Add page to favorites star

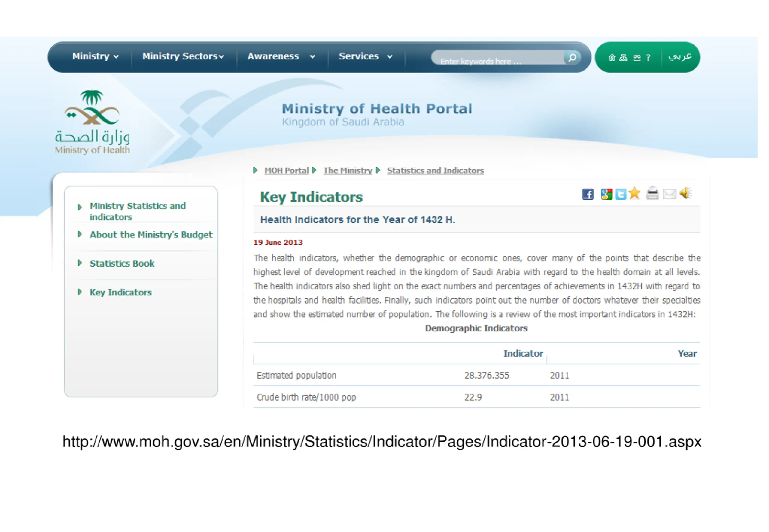pos(634,193)
